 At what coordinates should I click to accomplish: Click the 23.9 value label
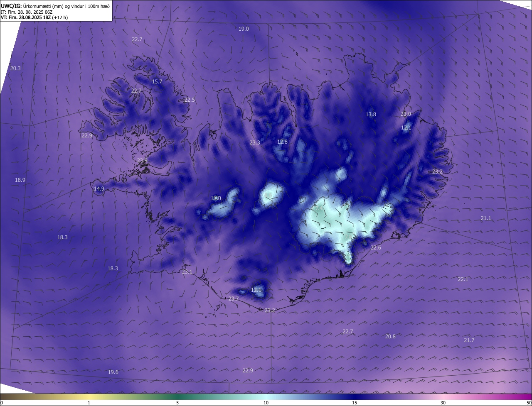click(142, 160)
